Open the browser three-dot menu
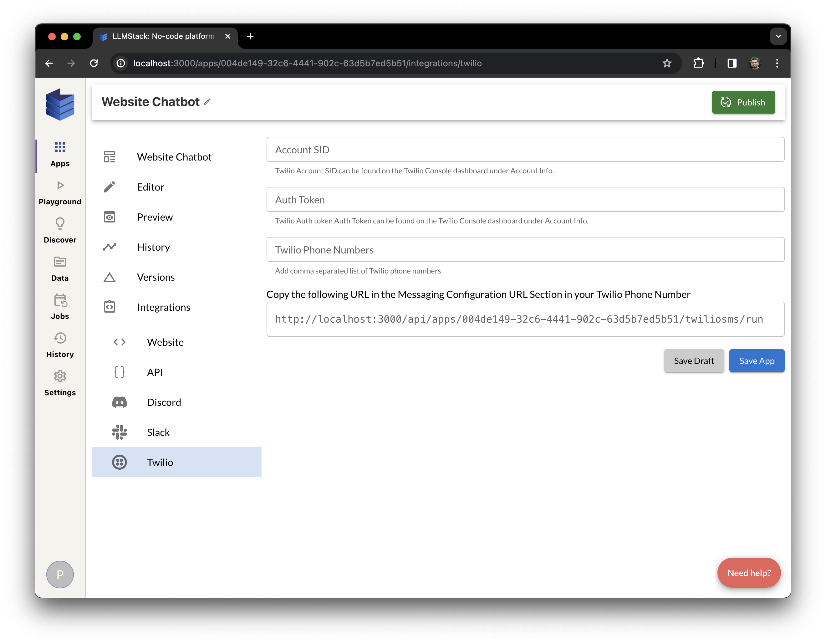This screenshot has width=826, height=644. 777,63
